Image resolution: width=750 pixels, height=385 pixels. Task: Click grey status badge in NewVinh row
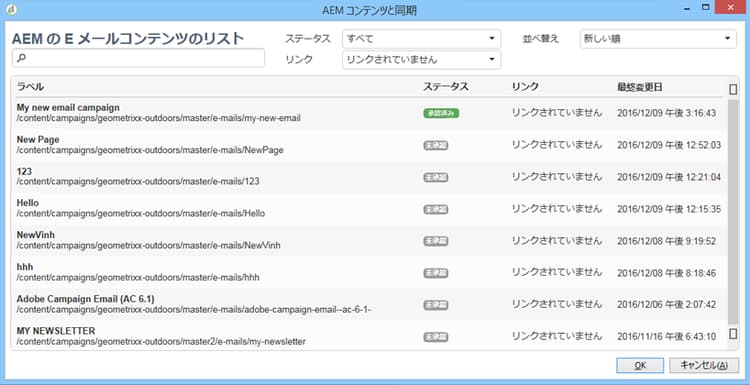coord(436,241)
